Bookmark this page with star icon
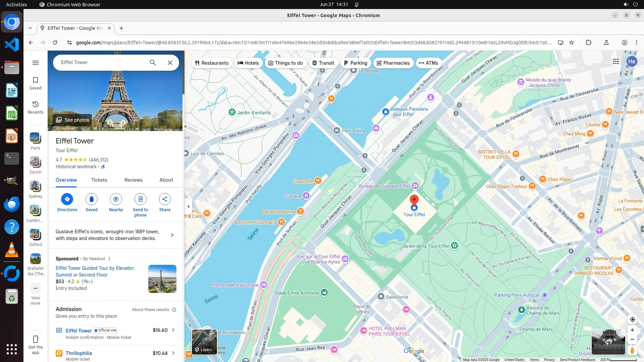This screenshot has height=362, width=644. coord(572,43)
